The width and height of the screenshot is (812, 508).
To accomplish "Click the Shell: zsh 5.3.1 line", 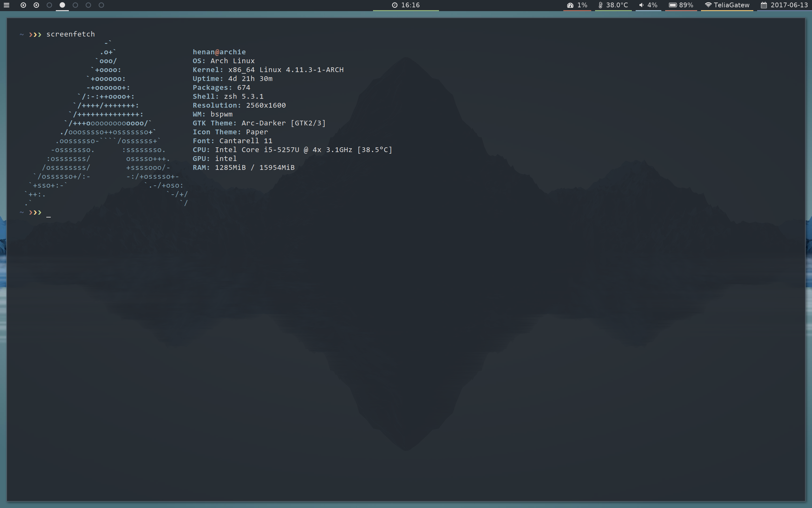I will 228,97.
